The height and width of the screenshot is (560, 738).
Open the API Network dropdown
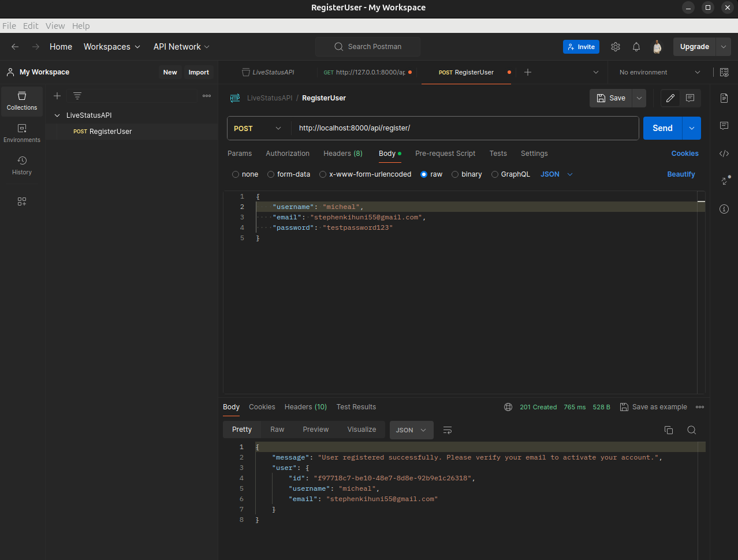pyautogui.click(x=181, y=47)
